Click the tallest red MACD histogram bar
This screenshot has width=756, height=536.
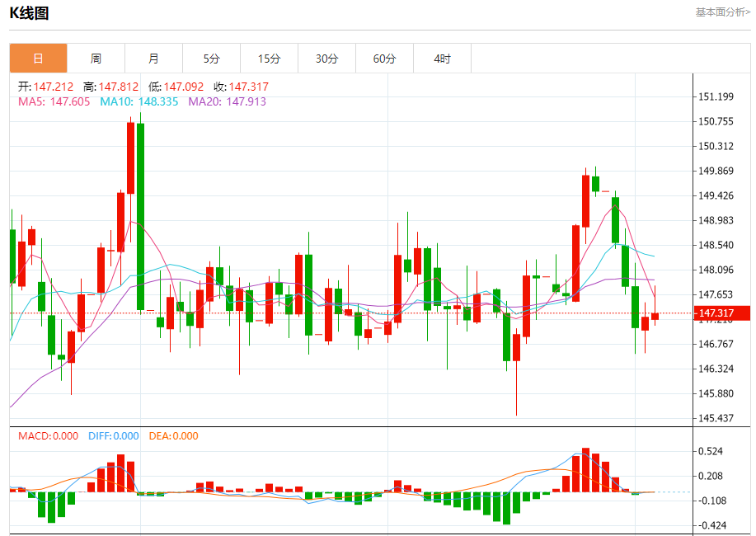coord(586,470)
